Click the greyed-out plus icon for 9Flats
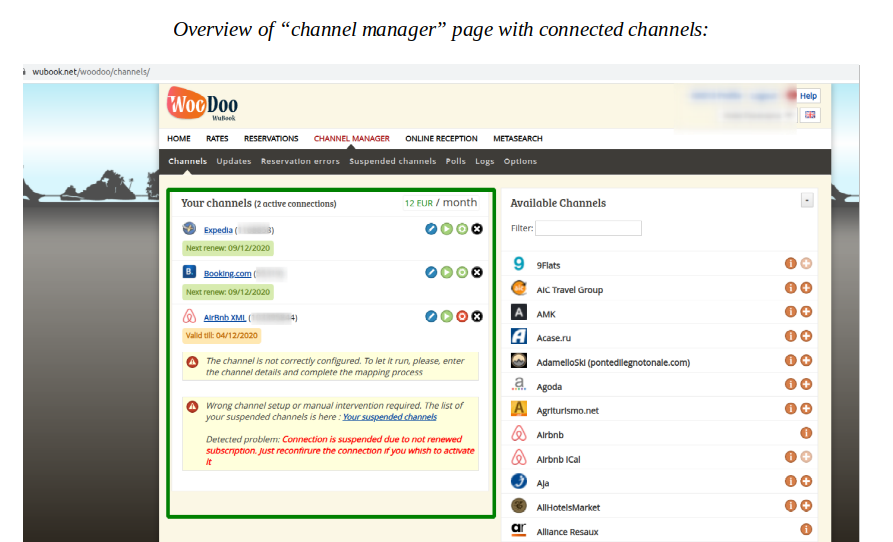Viewport: 893px width, 542px height. (x=806, y=263)
